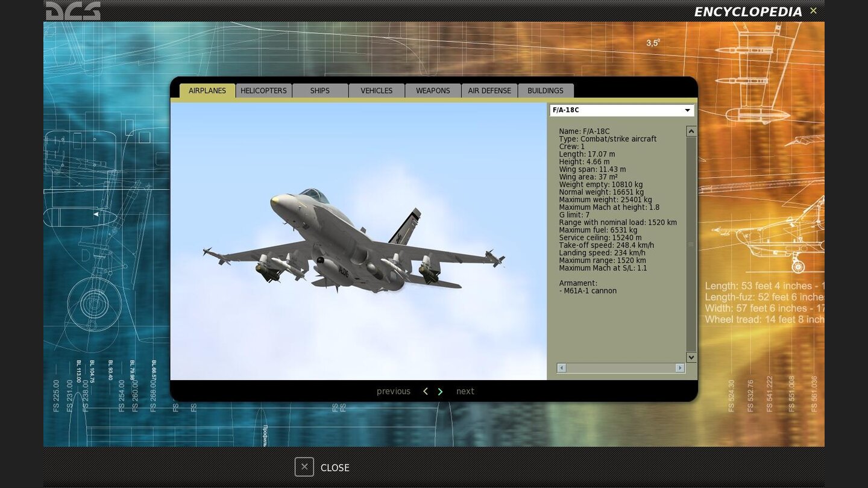
Task: Click '- M61A-1 cannon' armament entry
Action: tap(588, 291)
